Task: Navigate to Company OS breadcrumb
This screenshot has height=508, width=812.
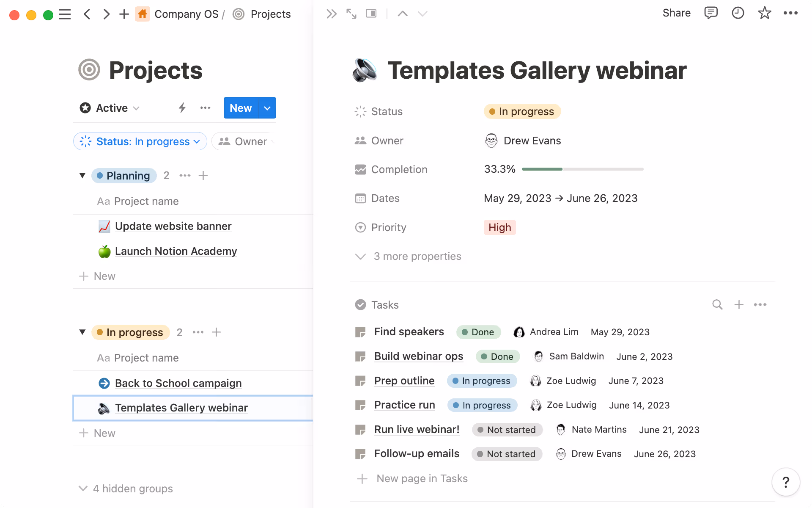Action: tap(187, 14)
